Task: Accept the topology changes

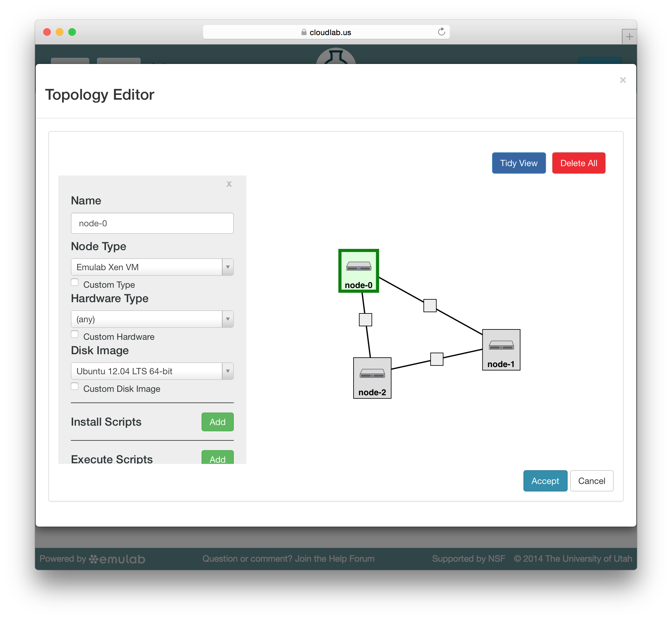Action: 545,481
